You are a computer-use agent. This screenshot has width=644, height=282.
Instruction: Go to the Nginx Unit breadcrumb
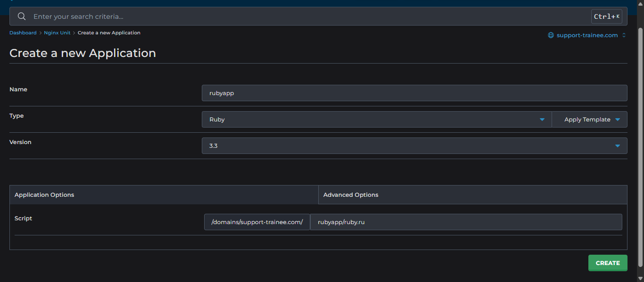[x=57, y=33]
